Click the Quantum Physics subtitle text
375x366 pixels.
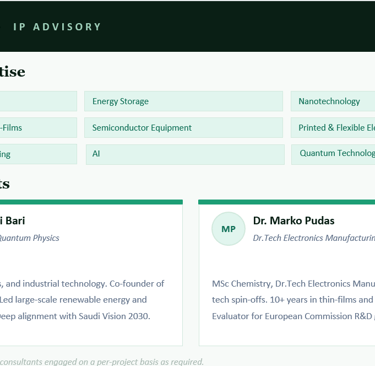tap(30, 238)
